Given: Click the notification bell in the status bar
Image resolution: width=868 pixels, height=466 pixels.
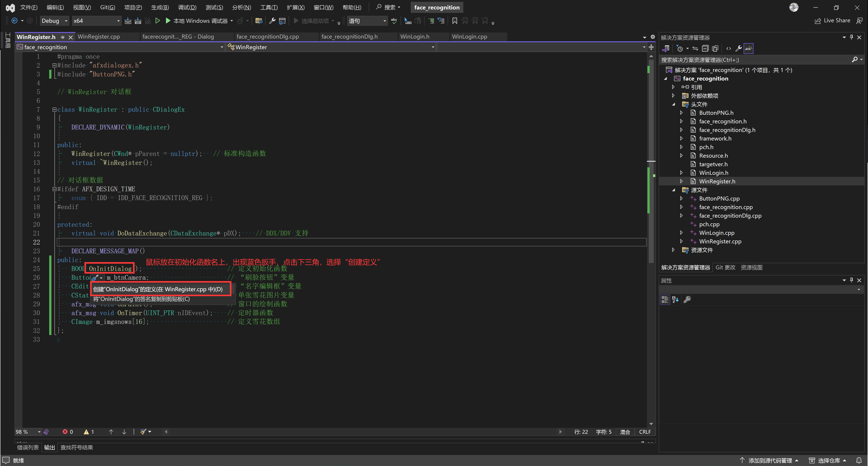Looking at the screenshot, I should (859, 460).
